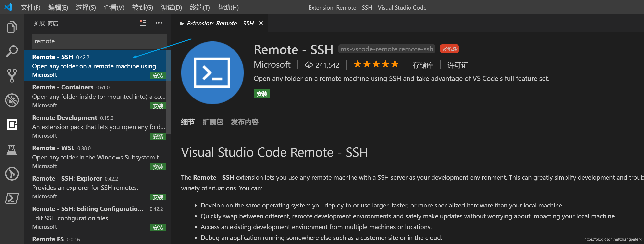Viewport: 644px width, 244px height.
Task: Switch to the 发布内容 tab
Action: click(245, 122)
